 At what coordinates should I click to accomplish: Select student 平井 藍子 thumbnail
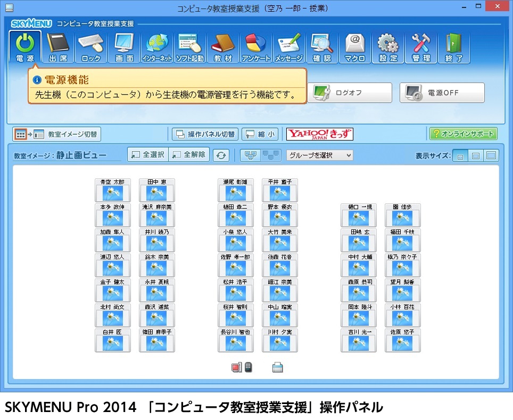(x=280, y=190)
